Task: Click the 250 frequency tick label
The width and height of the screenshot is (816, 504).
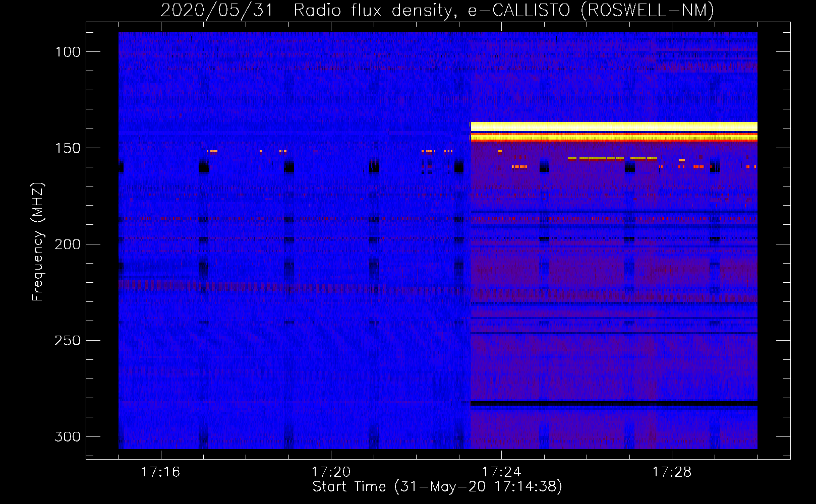Action: 68,341
